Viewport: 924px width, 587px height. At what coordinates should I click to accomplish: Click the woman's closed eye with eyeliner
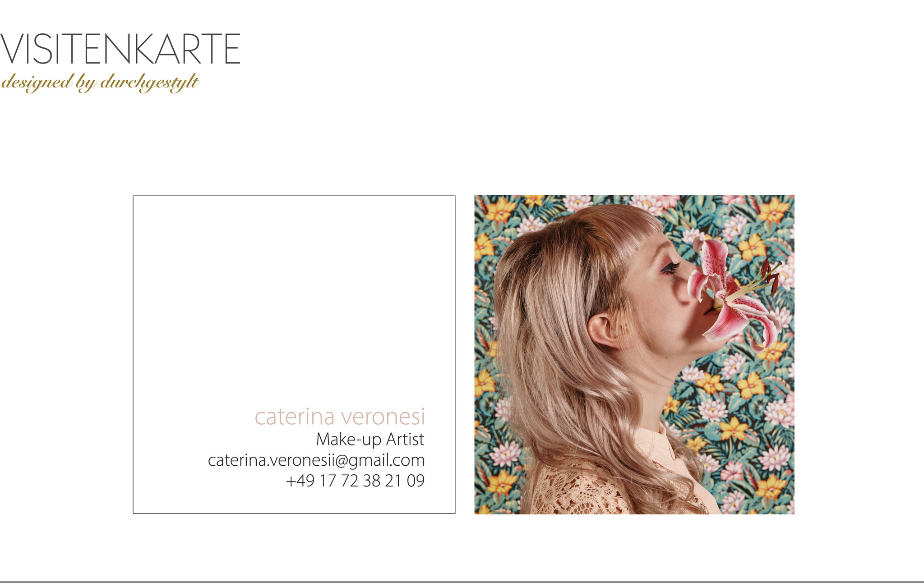(x=671, y=268)
